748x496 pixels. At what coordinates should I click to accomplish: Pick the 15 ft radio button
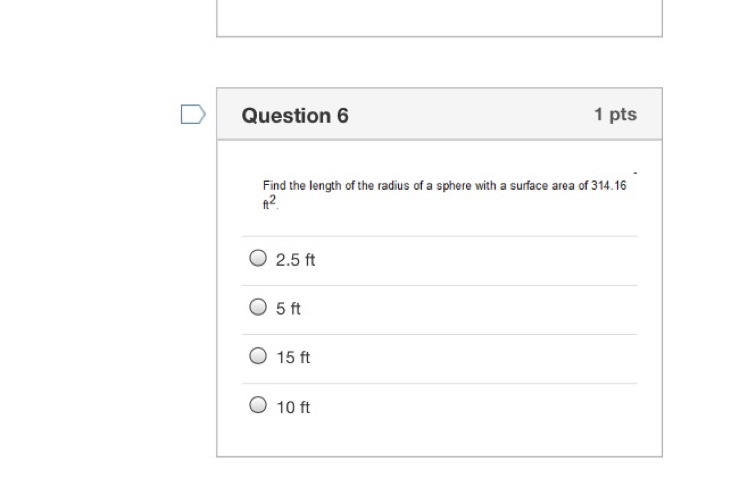click(258, 356)
